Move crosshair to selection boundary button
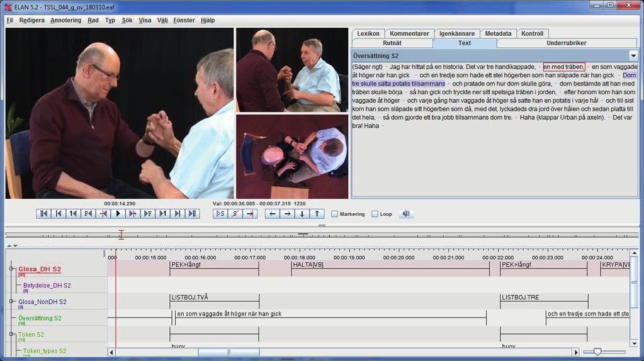644x361 pixels. coord(250,214)
